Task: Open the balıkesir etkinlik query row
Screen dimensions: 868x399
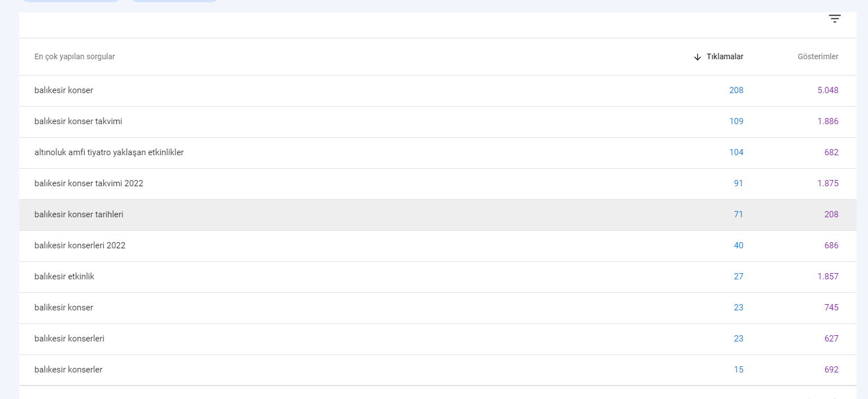Action: pos(438,277)
